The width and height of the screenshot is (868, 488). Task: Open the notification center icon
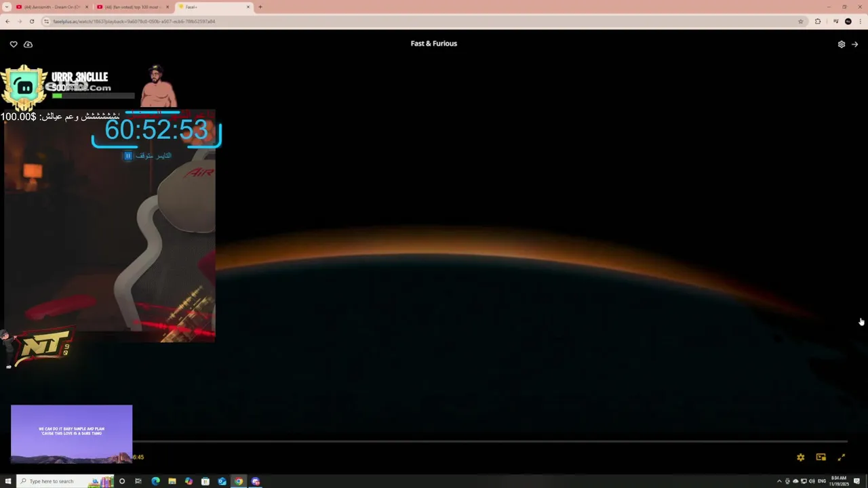point(857,481)
